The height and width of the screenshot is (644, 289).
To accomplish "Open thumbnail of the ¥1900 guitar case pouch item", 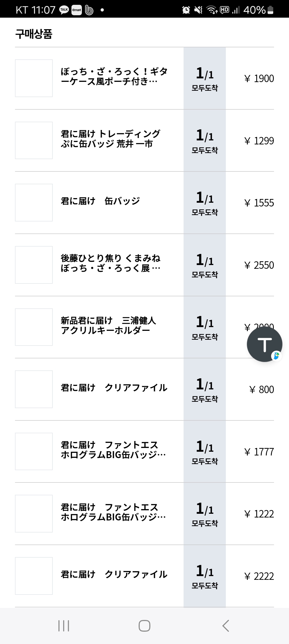I will coord(34,78).
